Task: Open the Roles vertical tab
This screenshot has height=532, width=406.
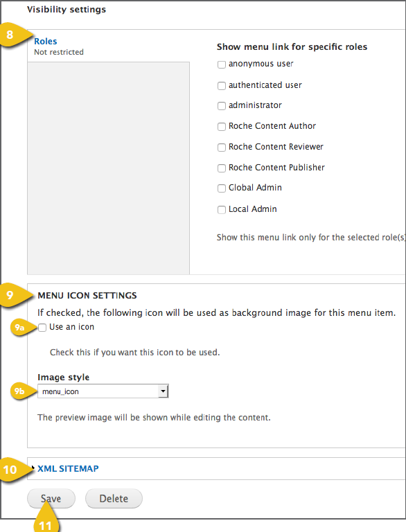Action: pyautogui.click(x=46, y=41)
